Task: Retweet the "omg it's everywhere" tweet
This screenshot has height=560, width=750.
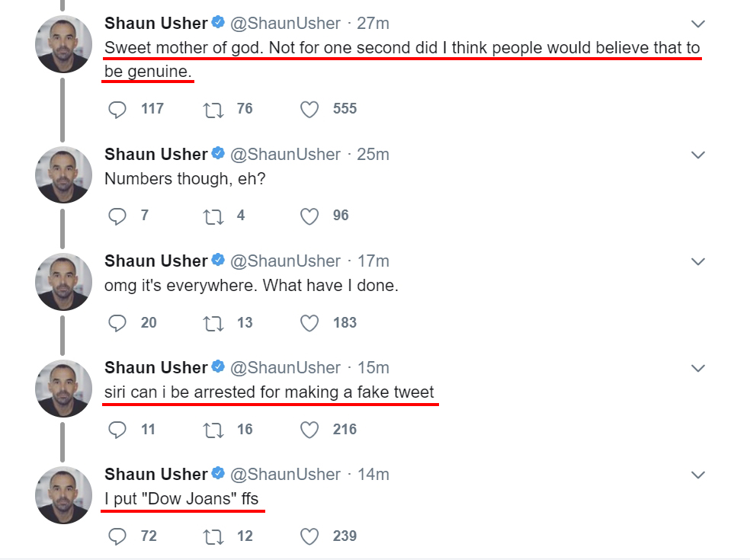Action: point(213,323)
